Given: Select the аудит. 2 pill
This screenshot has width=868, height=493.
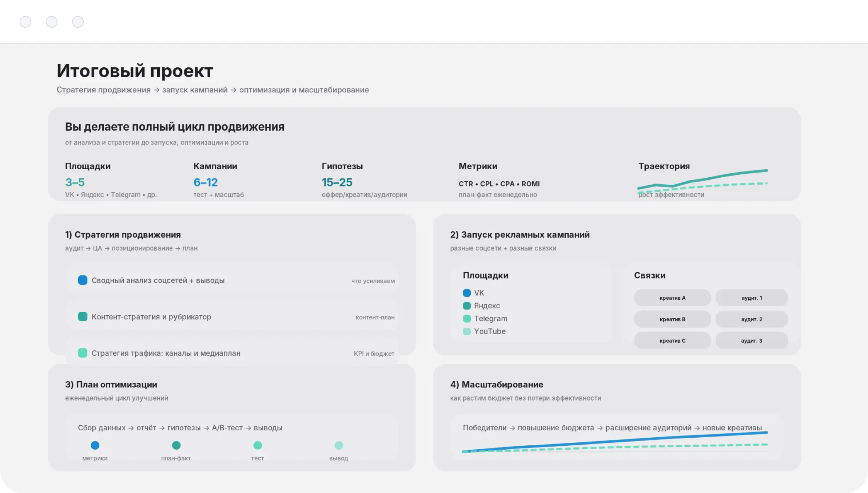Looking at the screenshot, I should point(752,319).
